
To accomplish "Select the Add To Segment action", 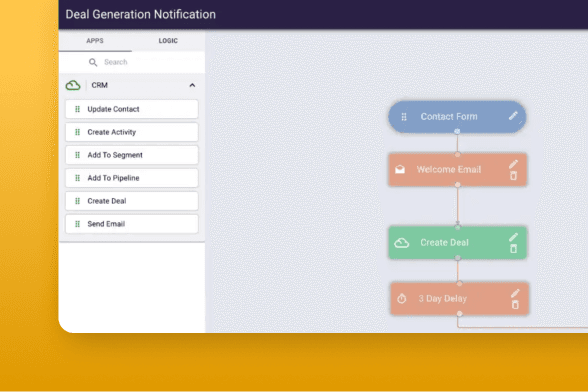I will pyautogui.click(x=132, y=155).
